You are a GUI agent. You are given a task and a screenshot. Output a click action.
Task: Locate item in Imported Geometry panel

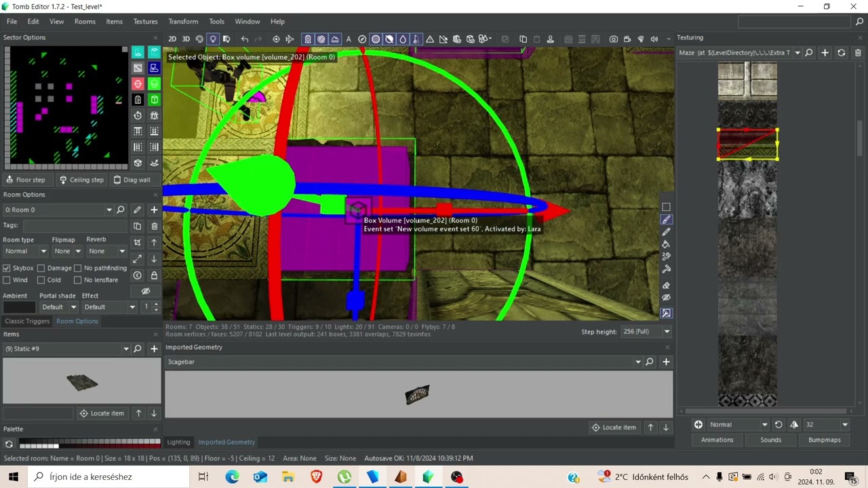tap(614, 427)
